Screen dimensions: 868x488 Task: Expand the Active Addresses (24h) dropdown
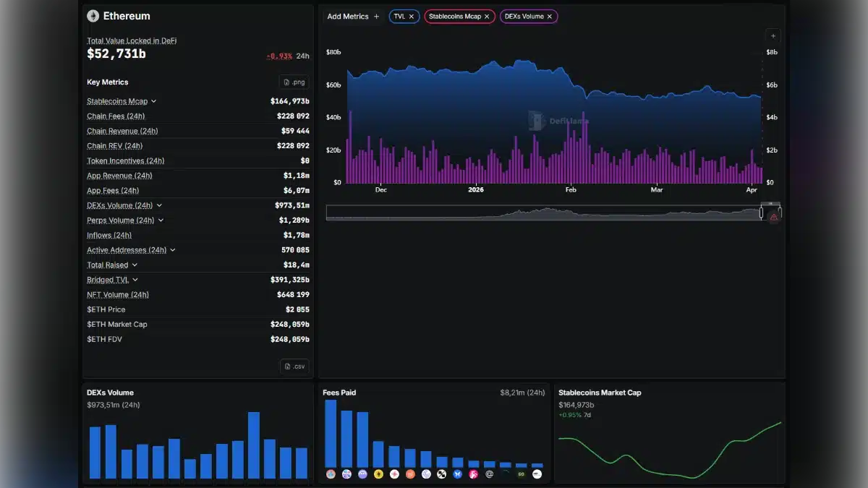tap(171, 249)
